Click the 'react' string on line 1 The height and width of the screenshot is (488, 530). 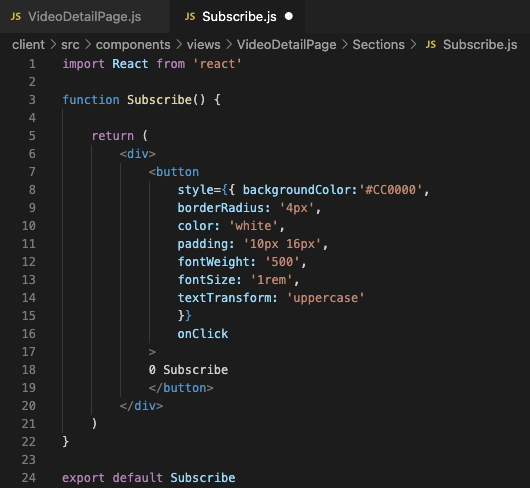(217, 64)
